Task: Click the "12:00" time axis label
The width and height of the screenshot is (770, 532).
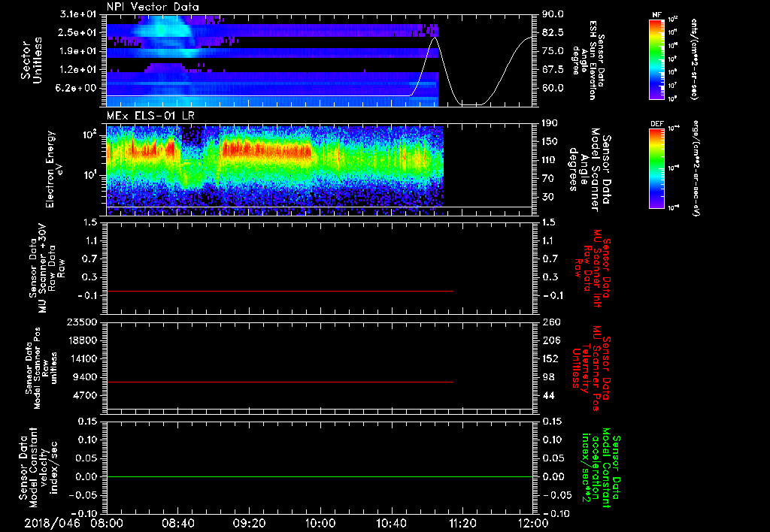Action: coord(533,523)
